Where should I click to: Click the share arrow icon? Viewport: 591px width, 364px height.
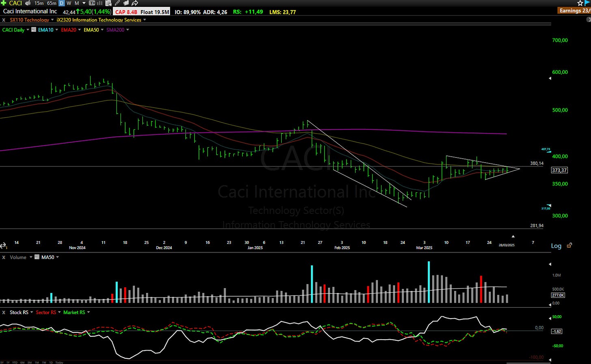pyautogui.click(x=135, y=3)
